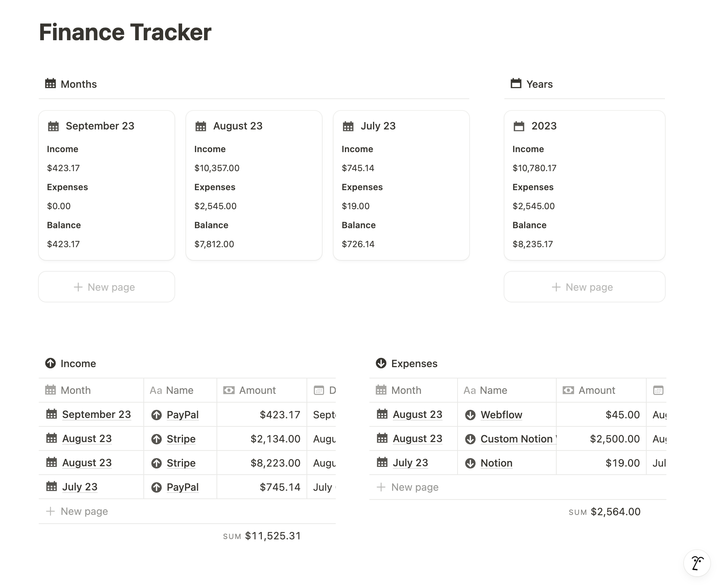
Task: Click the calendar icon beside the July 23 row
Action: coord(52,487)
